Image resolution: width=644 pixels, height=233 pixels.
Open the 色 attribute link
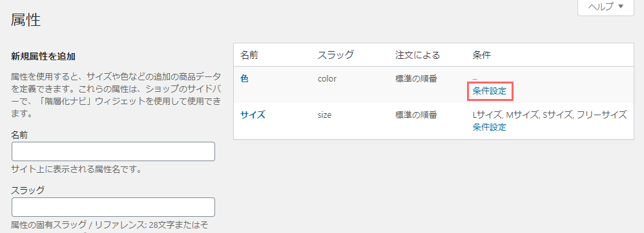click(x=244, y=78)
